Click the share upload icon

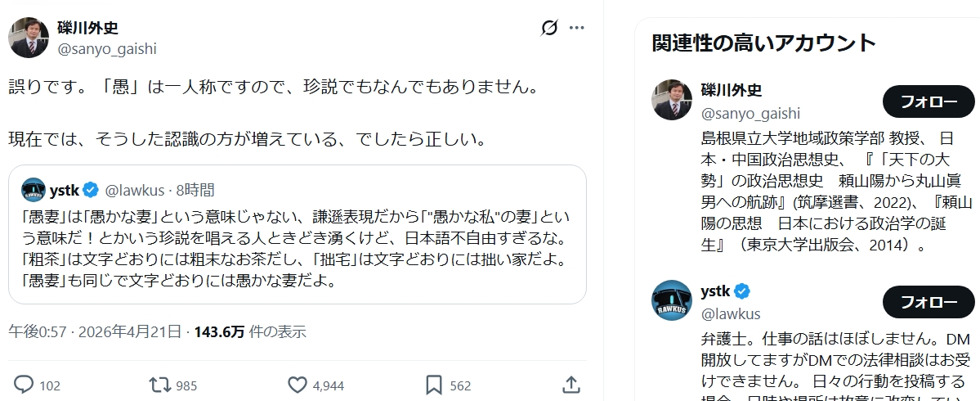[x=571, y=385]
